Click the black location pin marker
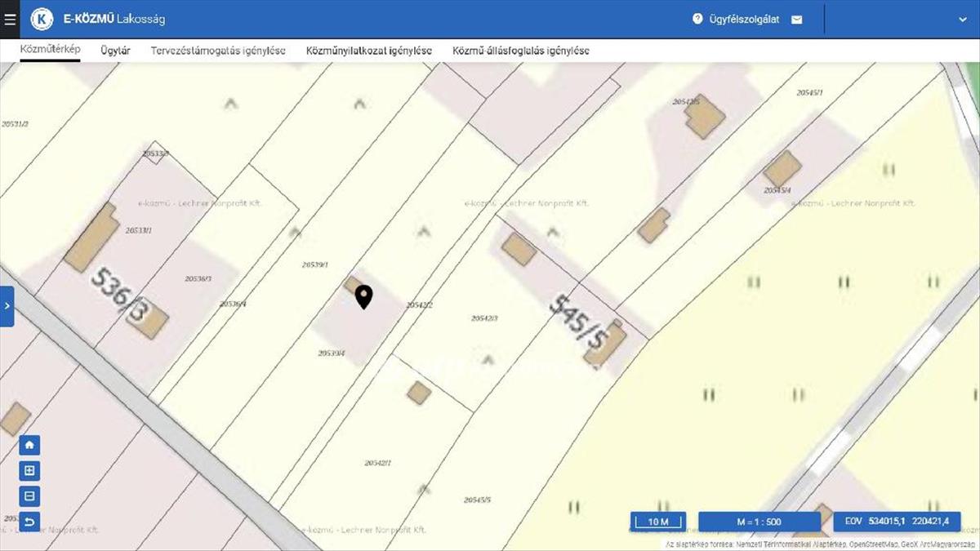 click(363, 297)
